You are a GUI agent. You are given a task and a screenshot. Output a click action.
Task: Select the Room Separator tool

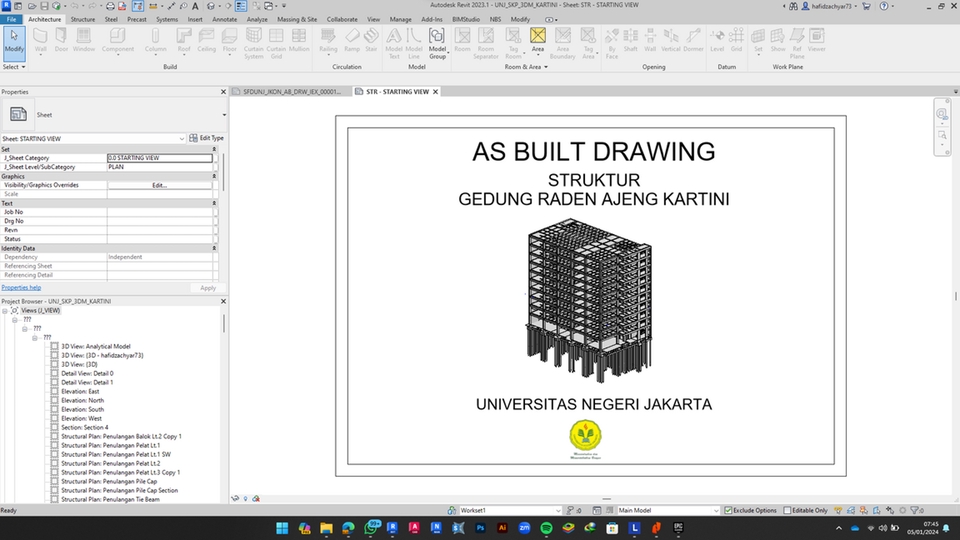pos(486,43)
